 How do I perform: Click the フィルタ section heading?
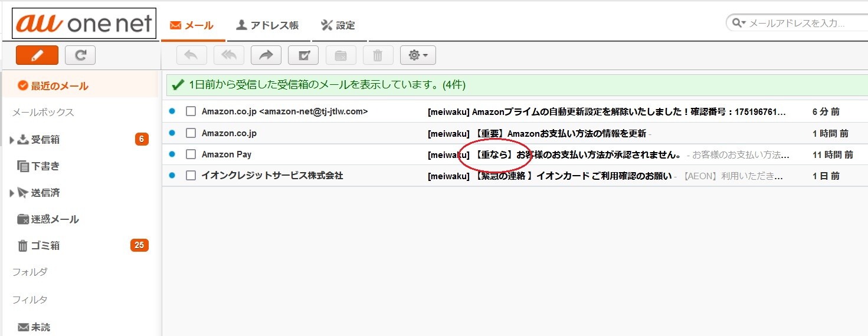30,300
